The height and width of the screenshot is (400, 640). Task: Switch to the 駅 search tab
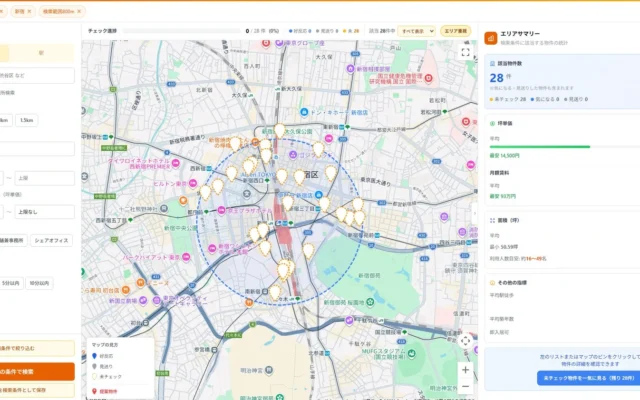tap(42, 53)
